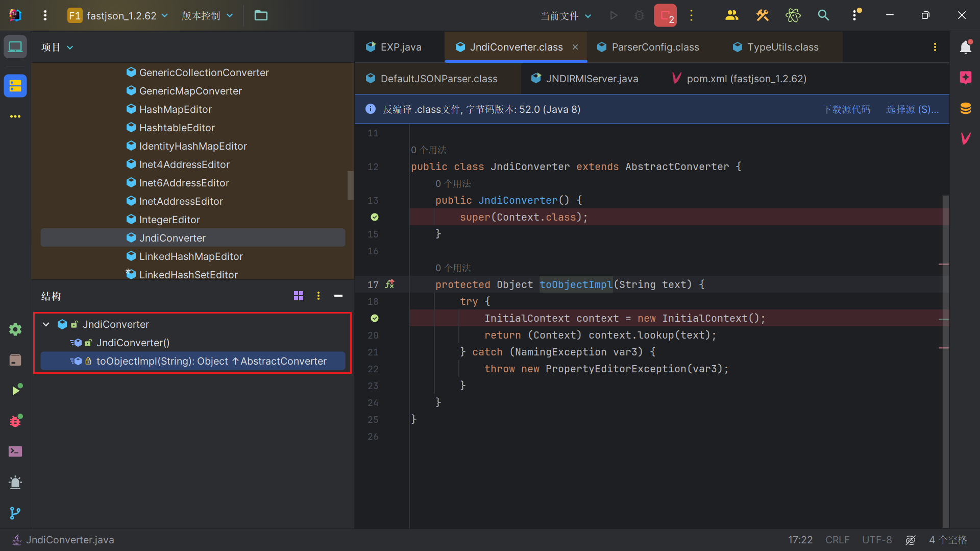Screen dimensions: 980x551
Task: Select JndiConverter in project tree
Action: (x=193, y=238)
